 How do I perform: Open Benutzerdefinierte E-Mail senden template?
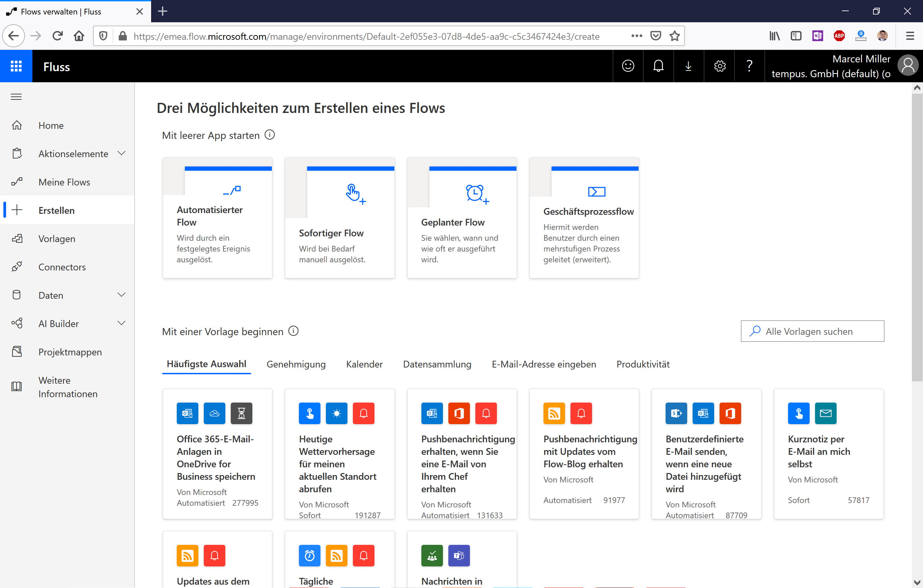706,454
